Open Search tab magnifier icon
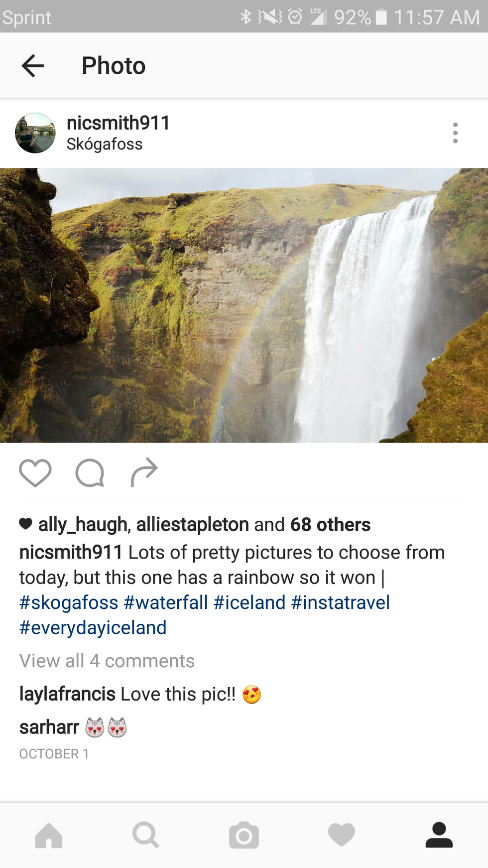Viewport: 488px width, 868px height. (146, 835)
